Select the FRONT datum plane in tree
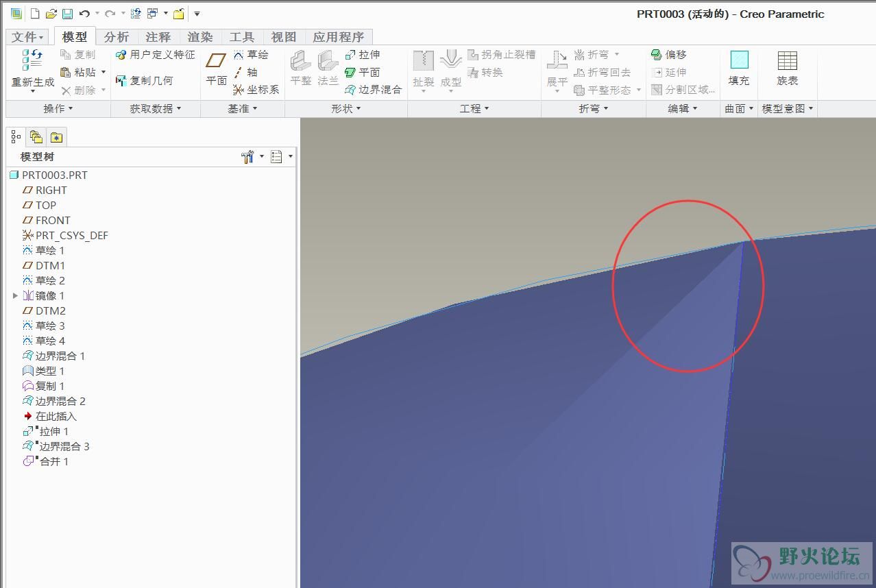The height and width of the screenshot is (588, 876). pos(47,221)
